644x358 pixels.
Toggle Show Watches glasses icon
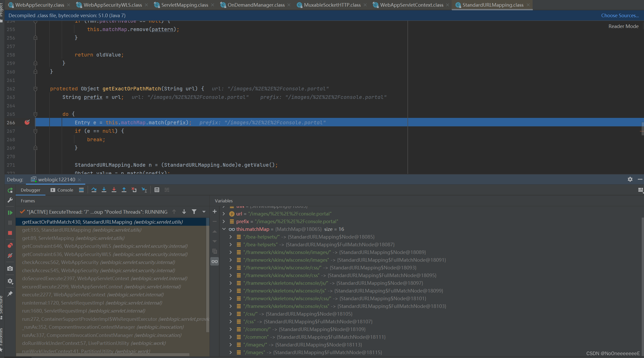(215, 261)
